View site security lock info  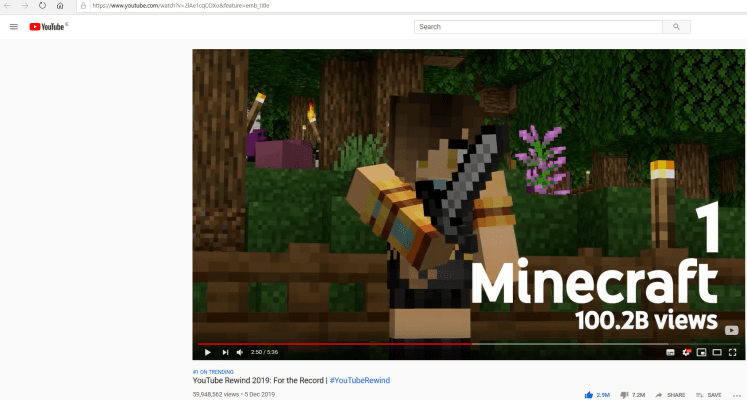tap(83, 6)
